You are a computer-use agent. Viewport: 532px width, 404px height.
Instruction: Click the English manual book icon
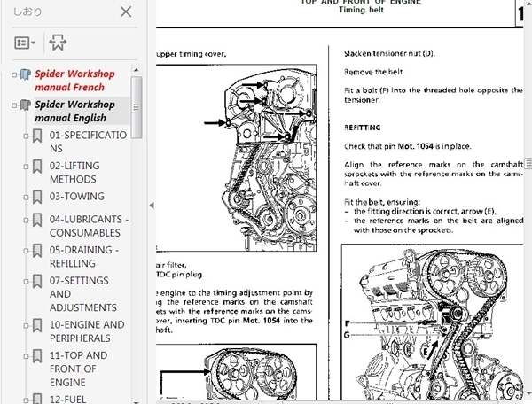click(26, 105)
